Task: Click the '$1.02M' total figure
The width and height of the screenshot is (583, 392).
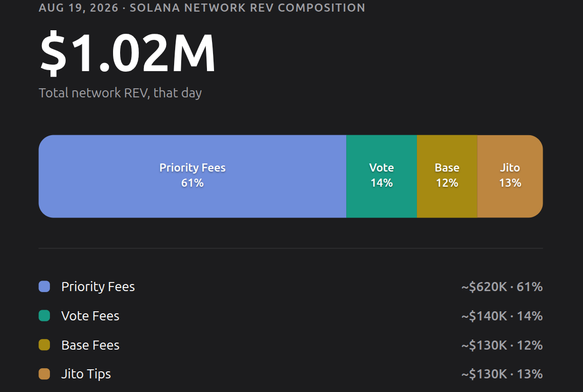Action: point(128,53)
